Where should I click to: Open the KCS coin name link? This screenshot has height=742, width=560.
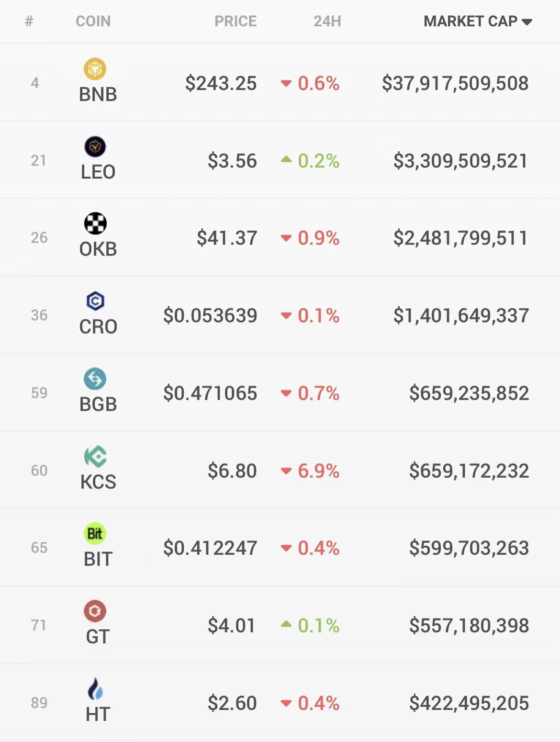[98, 482]
